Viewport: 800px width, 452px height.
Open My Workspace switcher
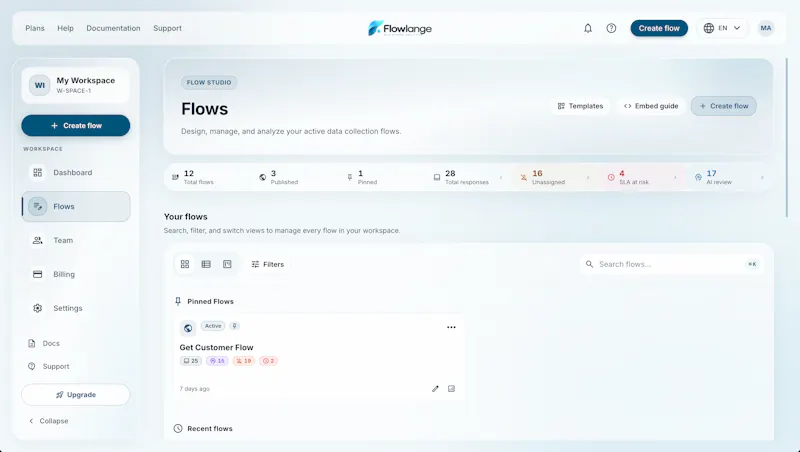pyautogui.click(x=76, y=85)
